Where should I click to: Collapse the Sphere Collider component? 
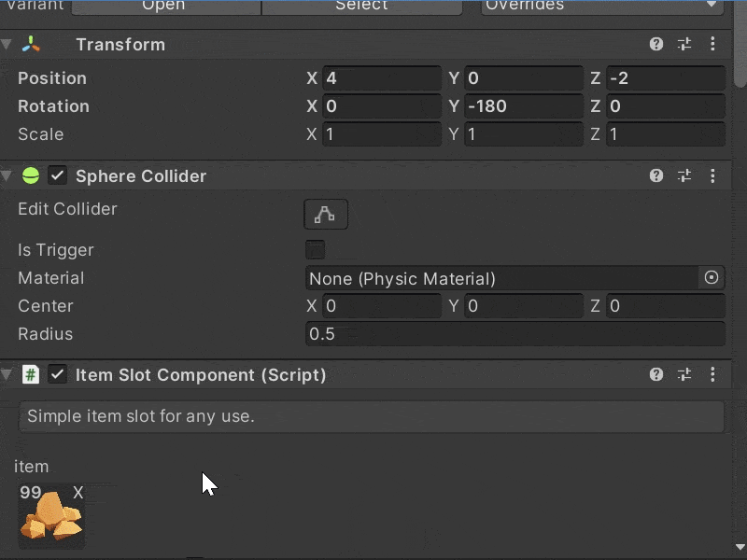7,175
